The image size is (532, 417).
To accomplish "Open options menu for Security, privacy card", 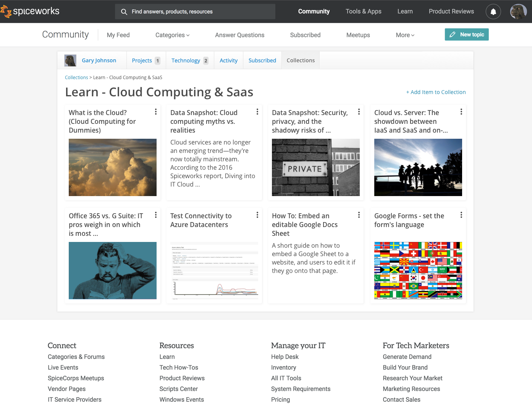I will (359, 112).
